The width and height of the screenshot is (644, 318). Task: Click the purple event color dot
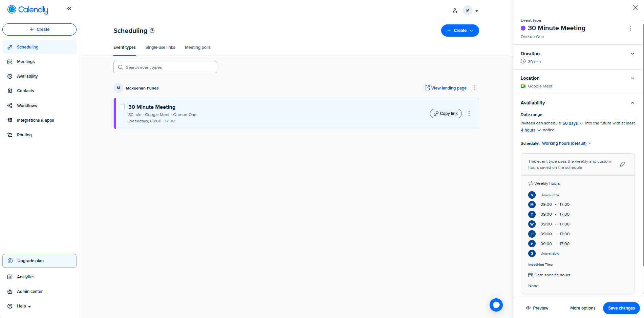(523, 28)
